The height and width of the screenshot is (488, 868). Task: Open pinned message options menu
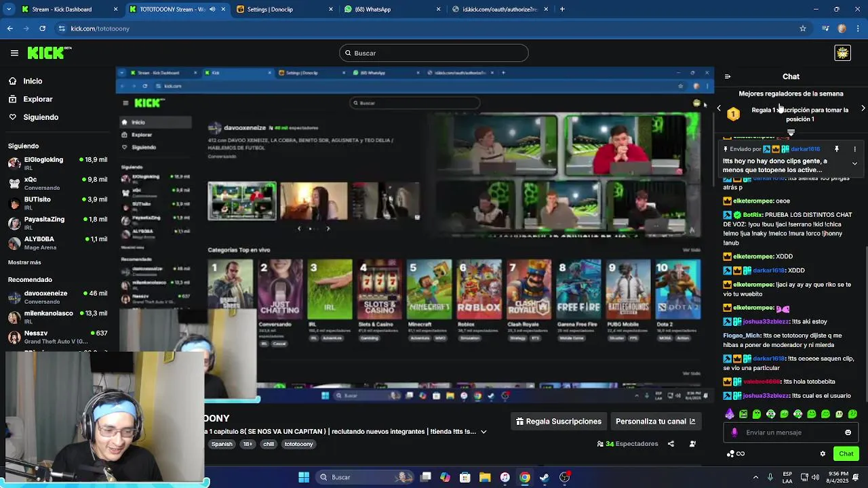click(854, 149)
